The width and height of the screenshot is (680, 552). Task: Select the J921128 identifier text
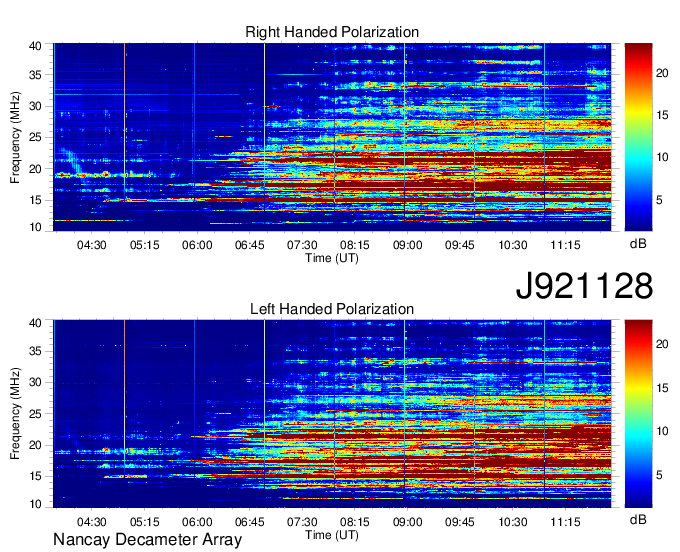[584, 286]
